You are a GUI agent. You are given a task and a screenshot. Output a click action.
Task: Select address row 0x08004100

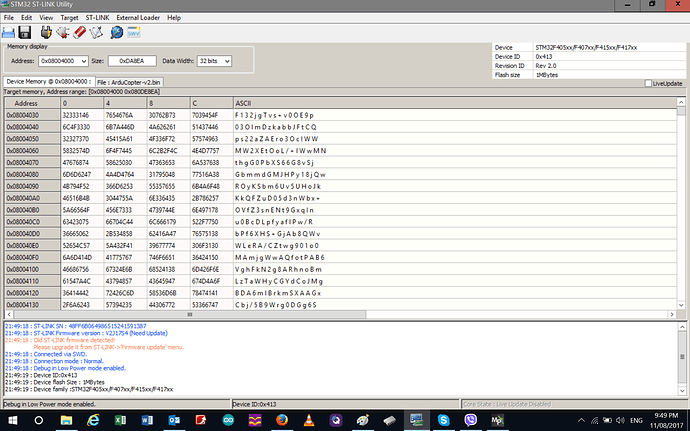pyautogui.click(x=33, y=269)
